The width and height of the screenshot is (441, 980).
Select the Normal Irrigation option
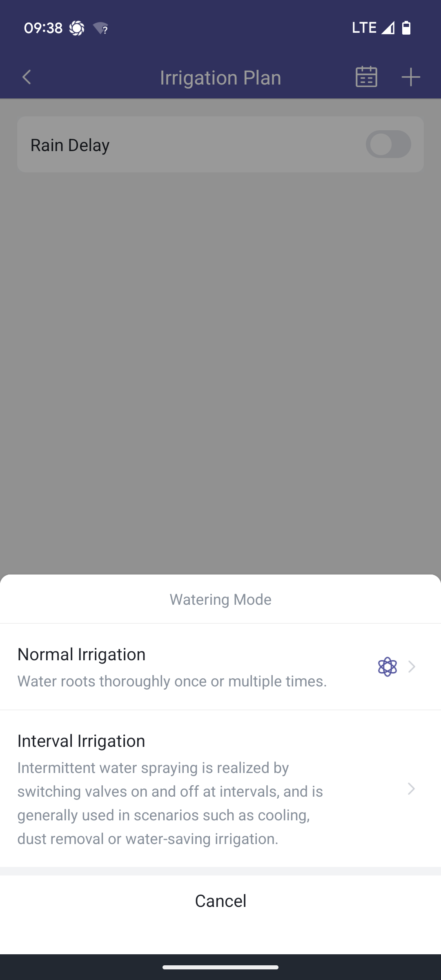220,667
